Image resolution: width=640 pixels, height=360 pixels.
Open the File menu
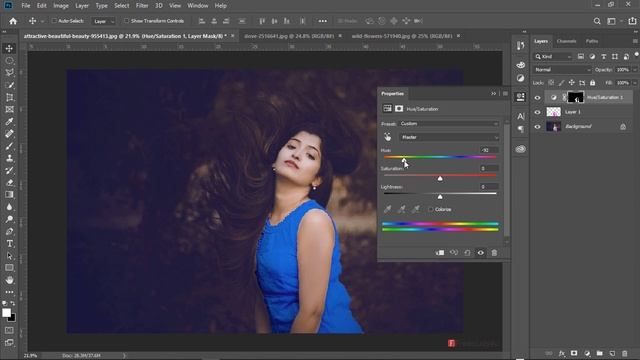click(x=26, y=6)
